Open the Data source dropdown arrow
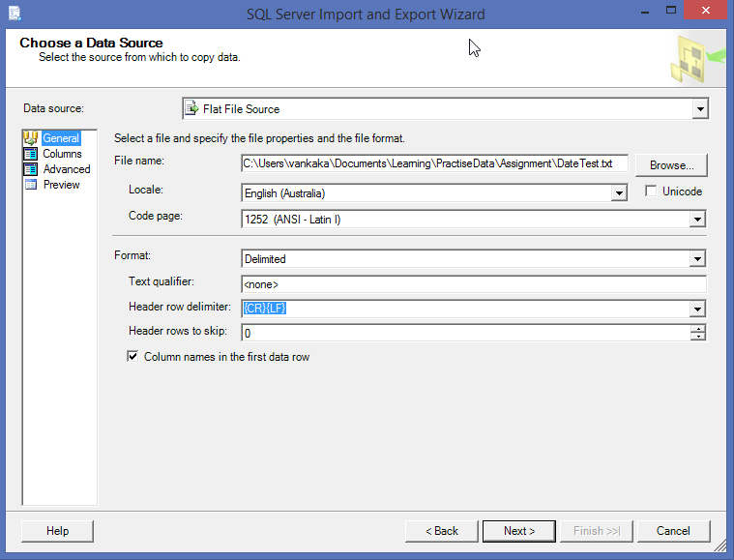The image size is (734, 560). pos(700,109)
